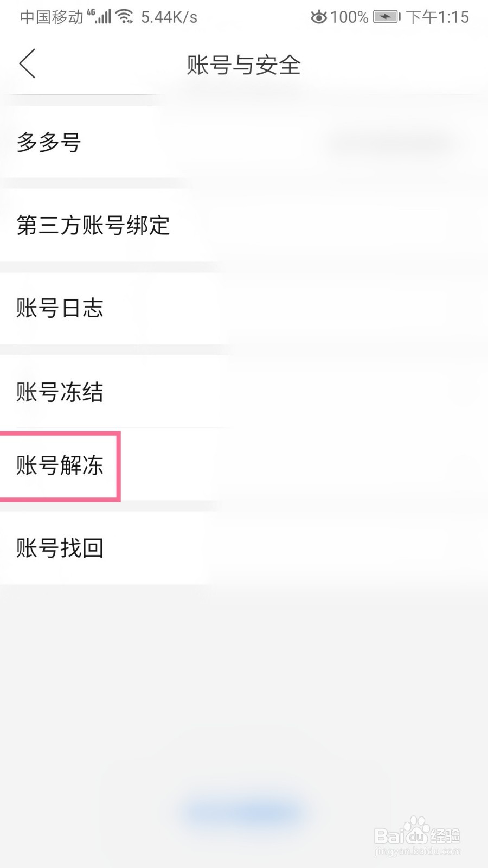Open the 多多号 entry
The height and width of the screenshot is (868, 488).
click(x=49, y=143)
